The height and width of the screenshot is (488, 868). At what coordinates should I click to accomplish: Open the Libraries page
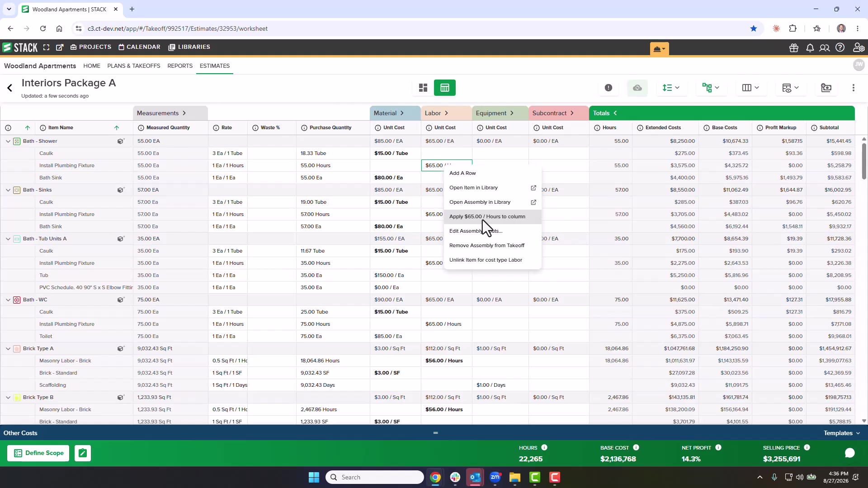coord(189,47)
